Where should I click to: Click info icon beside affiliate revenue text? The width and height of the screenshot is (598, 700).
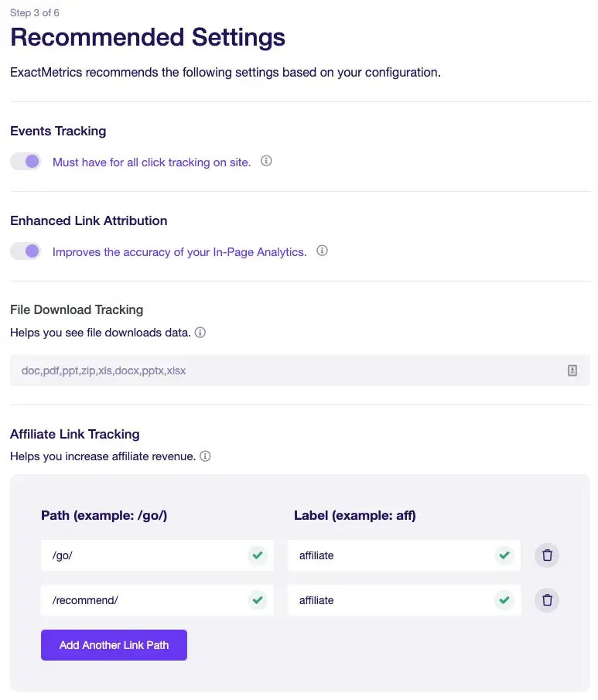click(x=205, y=456)
